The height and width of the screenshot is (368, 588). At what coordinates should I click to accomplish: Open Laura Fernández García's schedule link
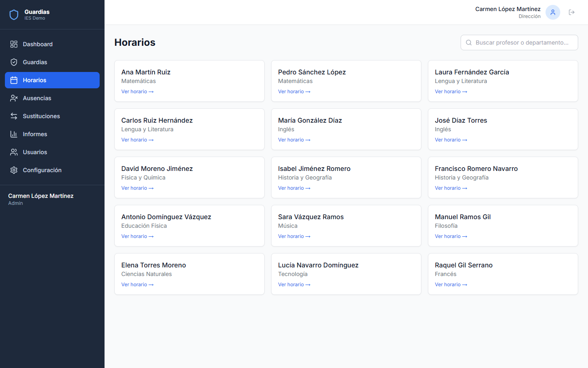[x=451, y=92]
